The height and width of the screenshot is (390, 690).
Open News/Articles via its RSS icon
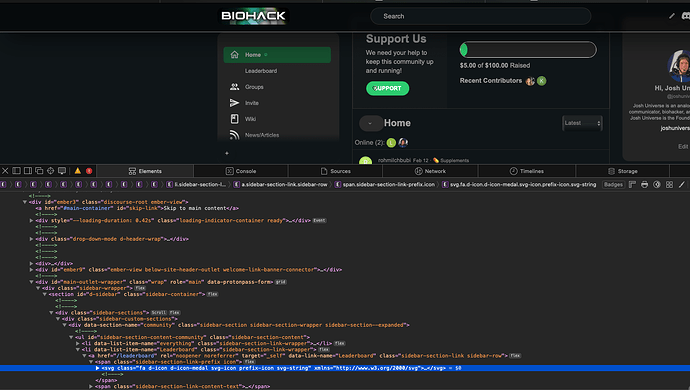[235, 135]
